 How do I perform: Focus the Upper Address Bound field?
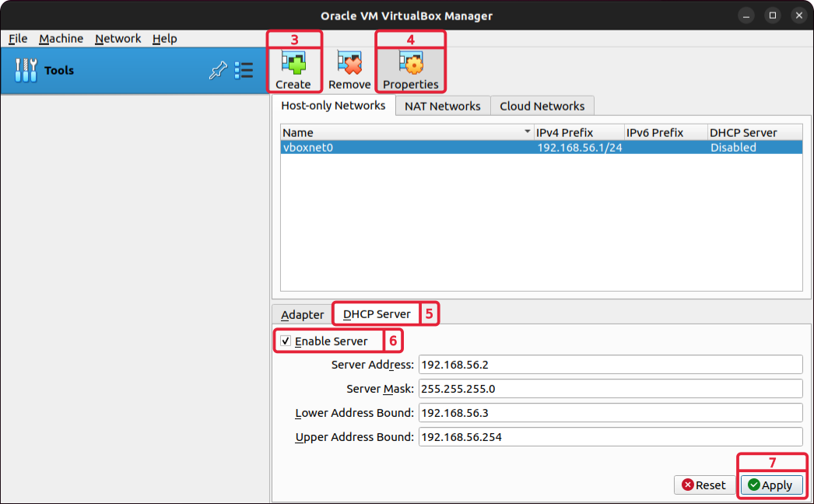(x=610, y=437)
